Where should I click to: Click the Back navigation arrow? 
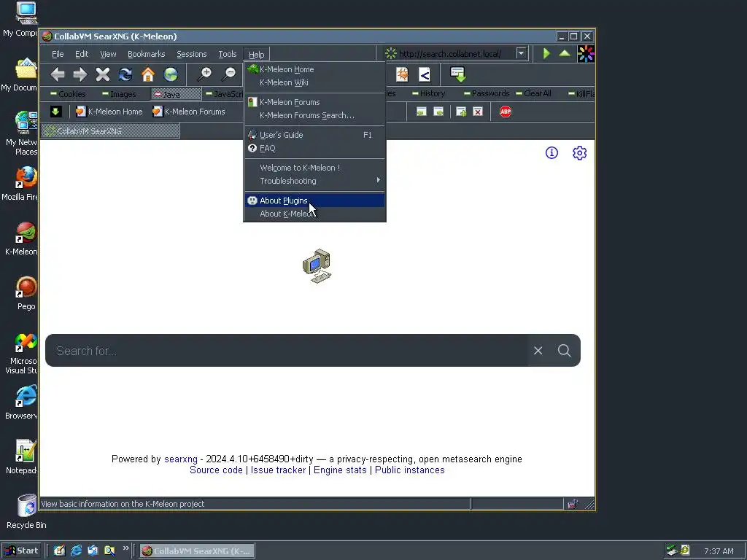click(57, 74)
